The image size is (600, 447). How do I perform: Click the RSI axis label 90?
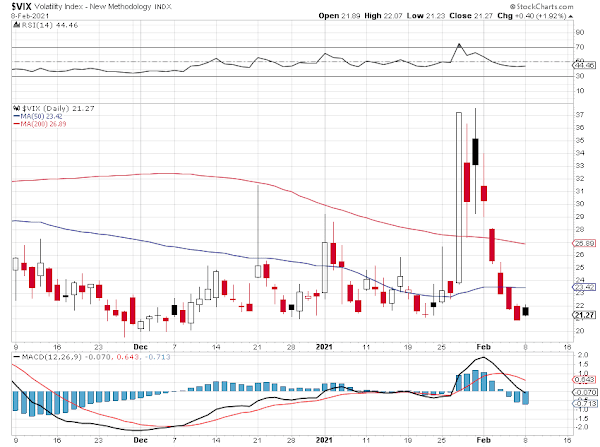point(580,32)
